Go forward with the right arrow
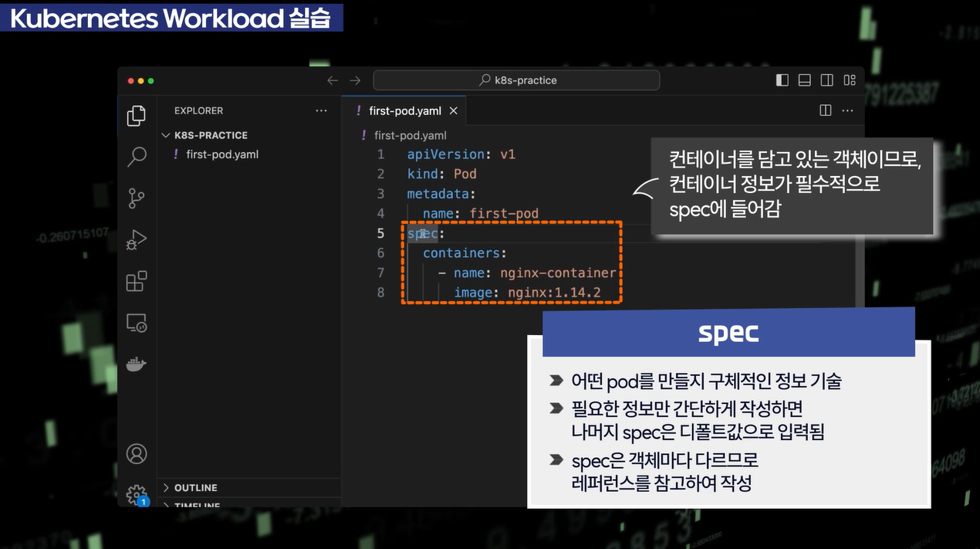The image size is (980, 549). pos(355,80)
